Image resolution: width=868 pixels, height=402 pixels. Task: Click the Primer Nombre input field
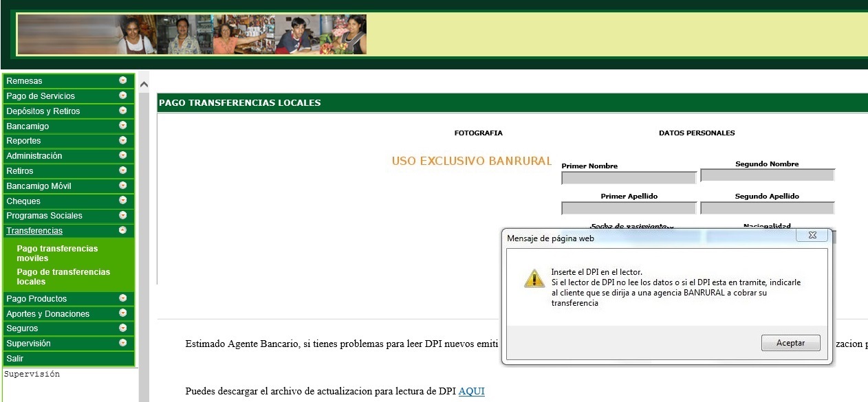[629, 178]
